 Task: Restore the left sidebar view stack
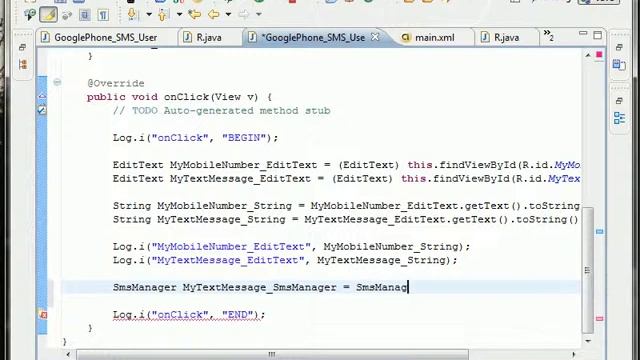coord(22,47)
